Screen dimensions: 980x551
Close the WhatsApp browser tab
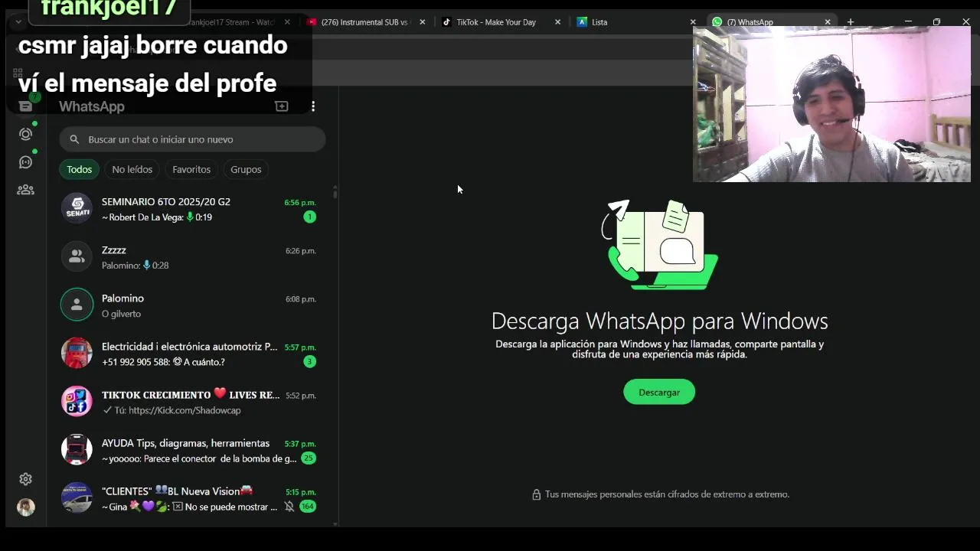point(827,22)
